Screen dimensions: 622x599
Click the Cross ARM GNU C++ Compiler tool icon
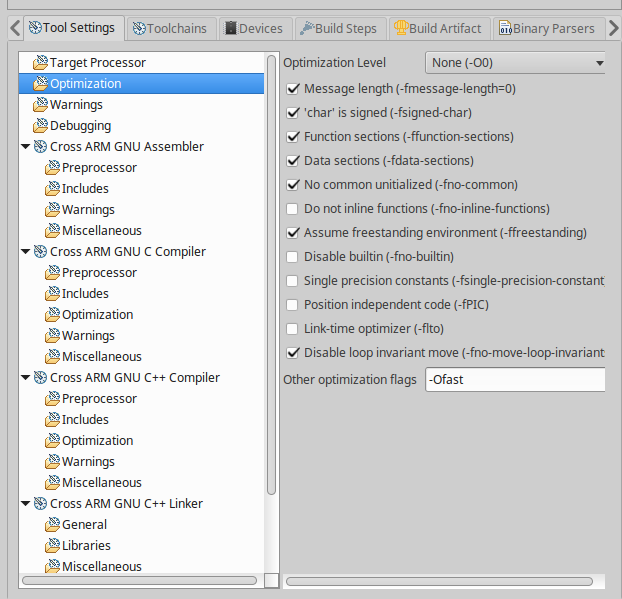coord(40,378)
